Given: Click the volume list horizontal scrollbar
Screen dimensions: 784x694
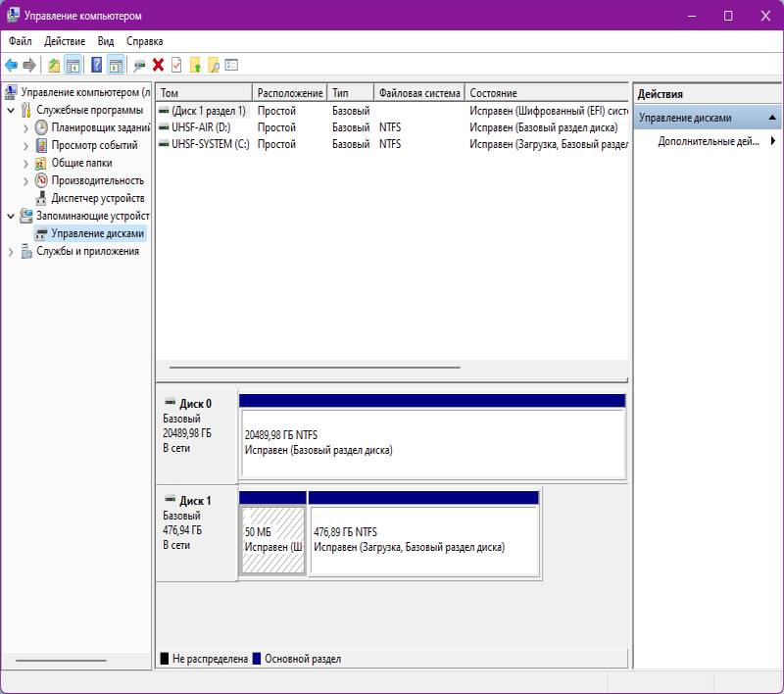Looking at the screenshot, I should [314, 368].
